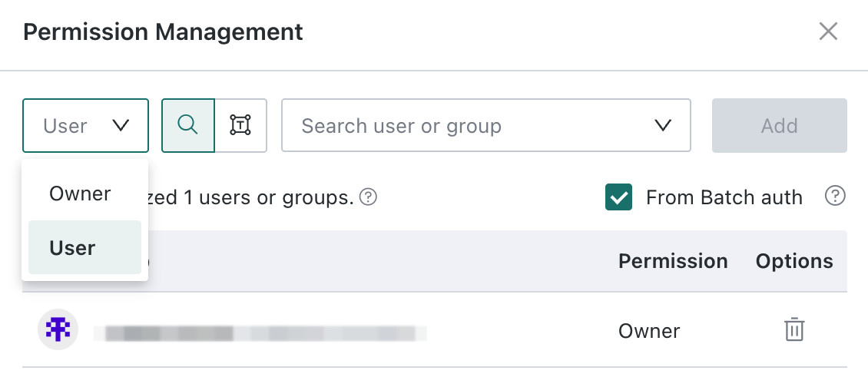
Task: Collapse the User permission type dropdown
Action: [86, 125]
